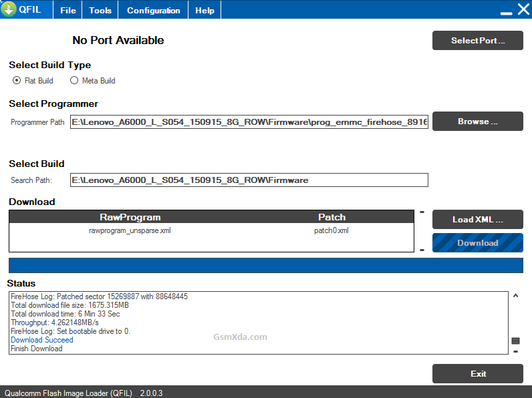Click the Throughput: 4.262148MB/s log line
The width and height of the screenshot is (532, 398).
55,323
